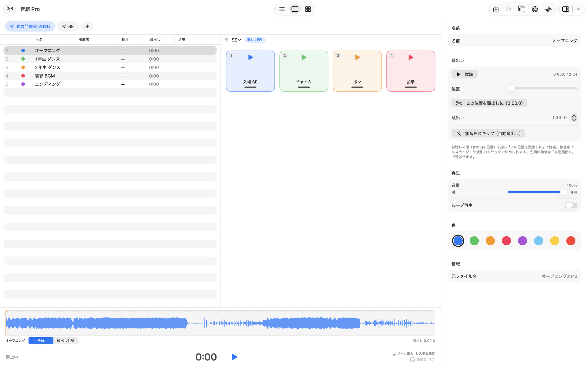The height and width of the screenshot is (368, 588).
Task: Click the max volume speaker icon
Action: pos(574,193)
